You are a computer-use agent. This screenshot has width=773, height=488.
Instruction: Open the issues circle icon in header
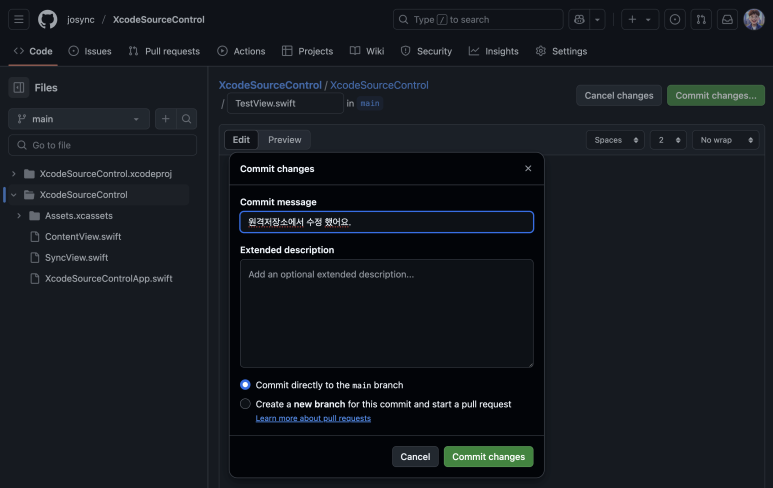point(675,20)
